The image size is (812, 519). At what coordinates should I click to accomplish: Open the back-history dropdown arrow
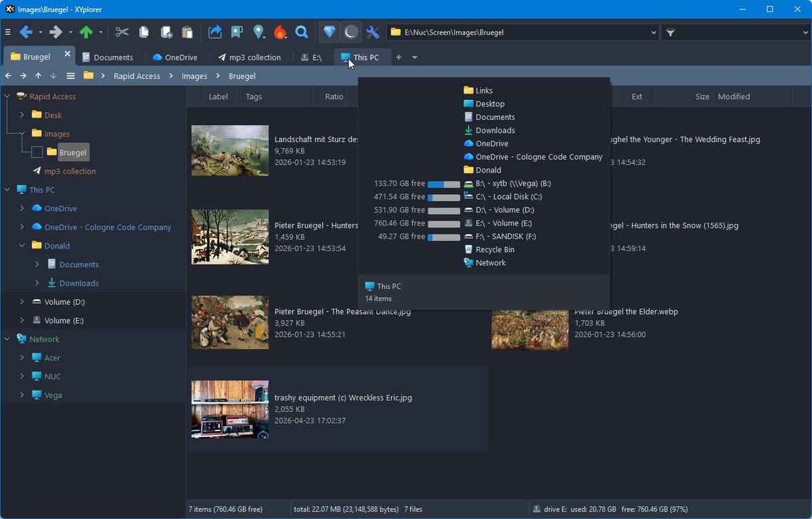(x=40, y=32)
